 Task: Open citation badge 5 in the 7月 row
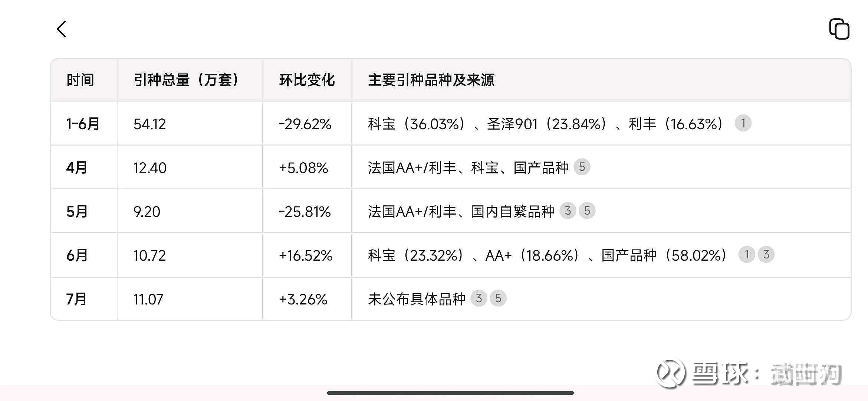pos(498,298)
